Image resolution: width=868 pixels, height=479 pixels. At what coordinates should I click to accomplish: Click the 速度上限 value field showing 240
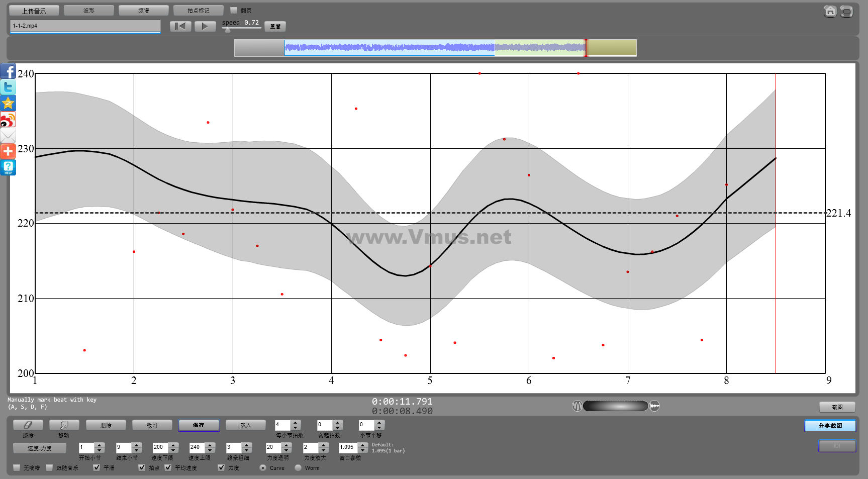[198, 447]
